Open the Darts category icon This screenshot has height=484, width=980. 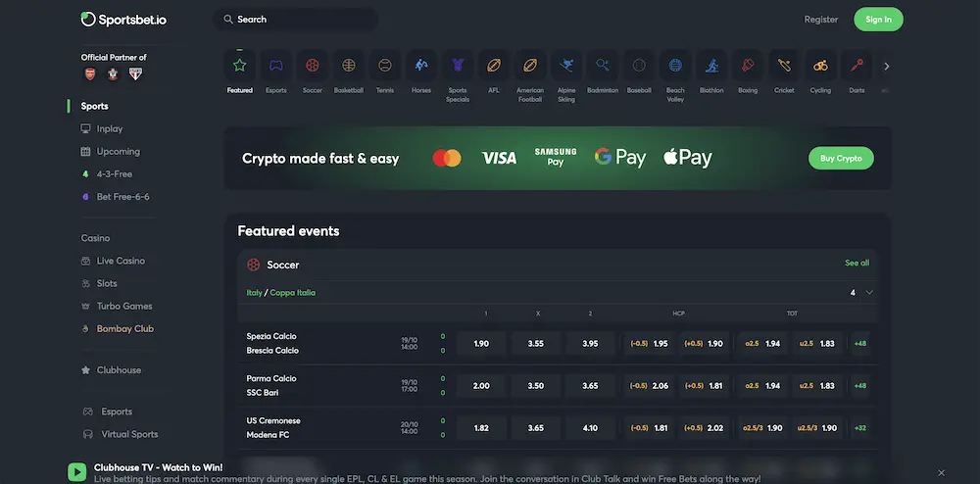pos(857,65)
